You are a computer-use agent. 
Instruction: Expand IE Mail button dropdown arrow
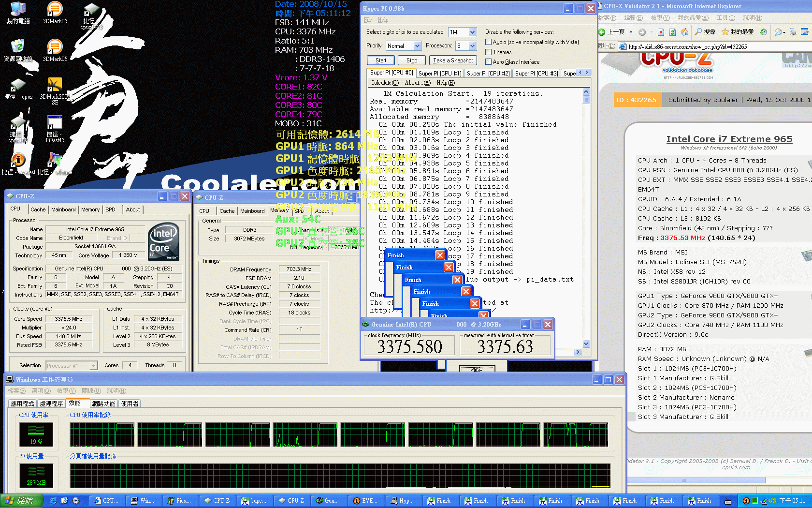pos(784,32)
